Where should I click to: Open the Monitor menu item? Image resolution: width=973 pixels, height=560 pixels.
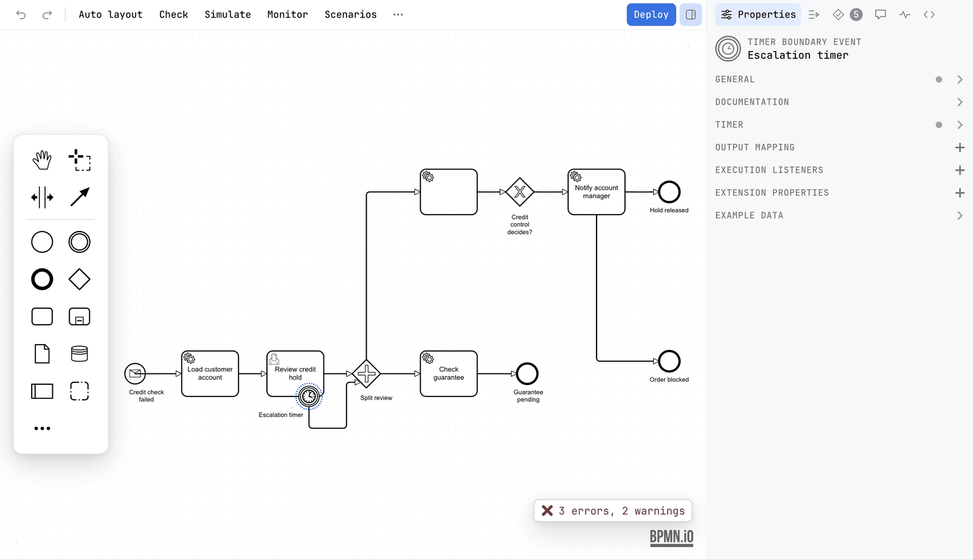coord(288,15)
